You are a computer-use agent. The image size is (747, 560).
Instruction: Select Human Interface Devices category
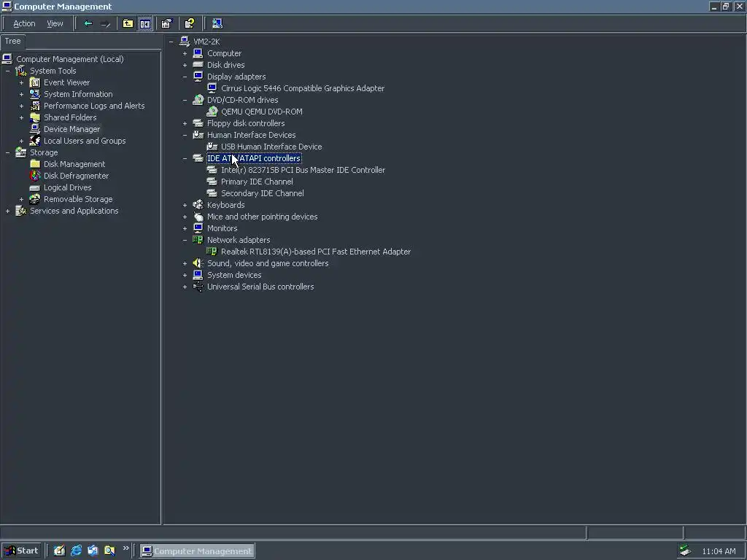tap(252, 135)
